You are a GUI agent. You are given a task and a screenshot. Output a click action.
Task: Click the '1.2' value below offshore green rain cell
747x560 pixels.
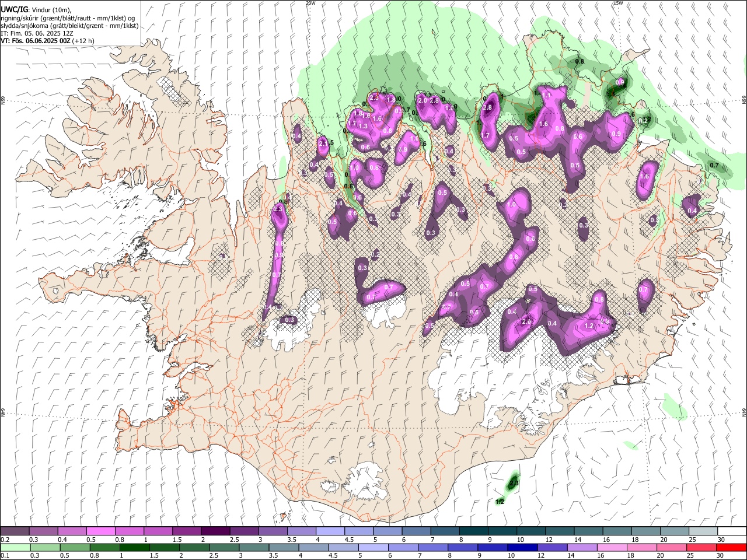point(500,502)
